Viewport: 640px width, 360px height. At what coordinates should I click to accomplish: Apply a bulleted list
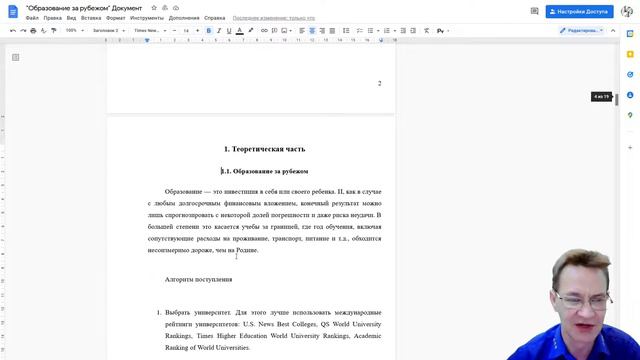(x=370, y=31)
